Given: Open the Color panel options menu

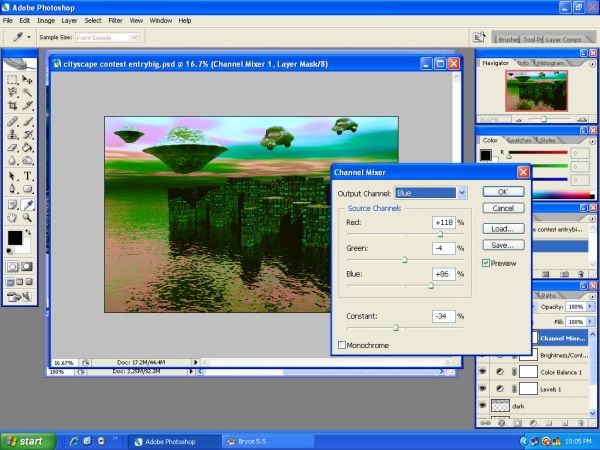Looking at the screenshot, I should pyautogui.click(x=592, y=141).
